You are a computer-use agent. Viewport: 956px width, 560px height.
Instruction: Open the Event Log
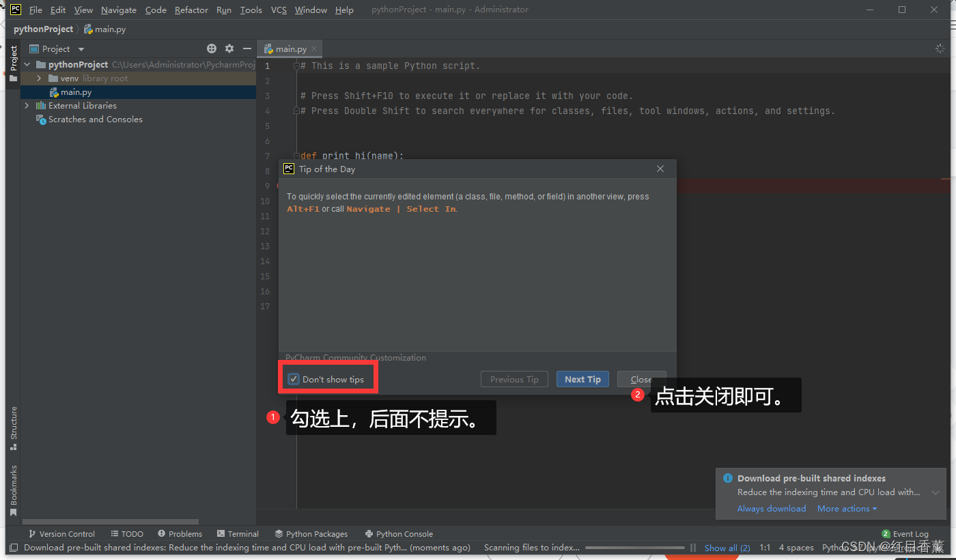(x=911, y=533)
